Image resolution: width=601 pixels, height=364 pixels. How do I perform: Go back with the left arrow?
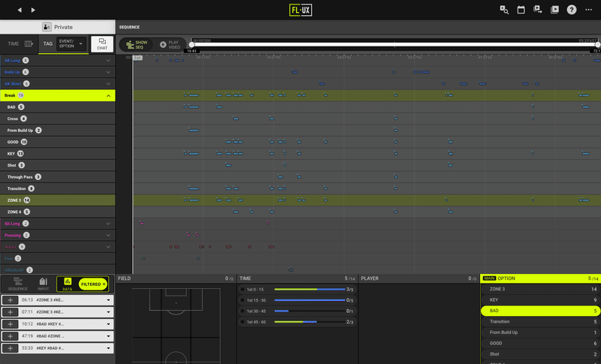click(20, 10)
